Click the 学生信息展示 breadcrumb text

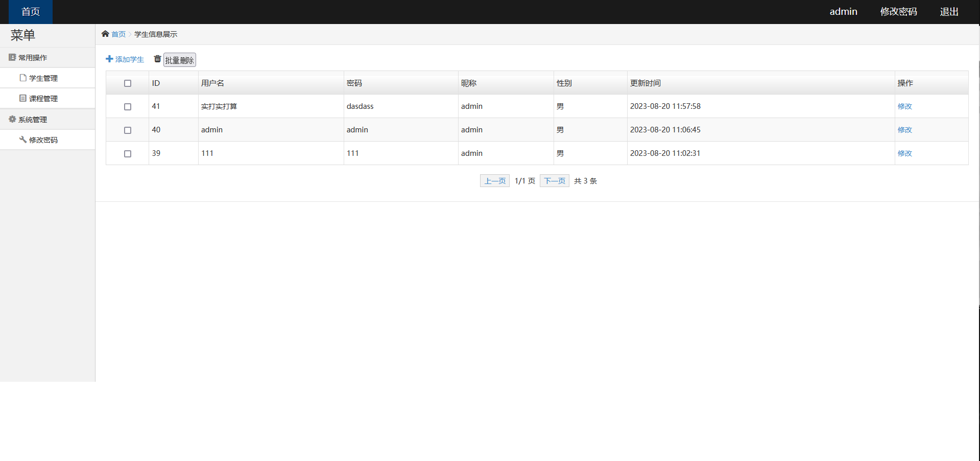click(x=156, y=34)
